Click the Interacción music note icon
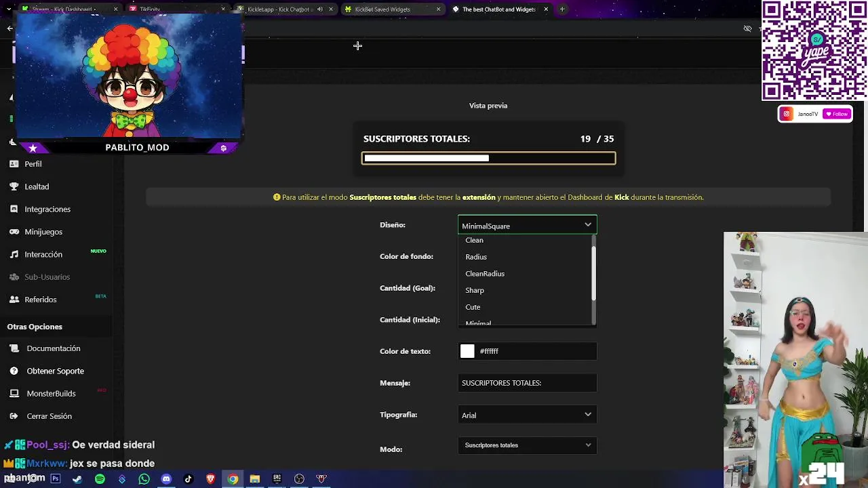This screenshot has height=488, width=868. (14, 254)
